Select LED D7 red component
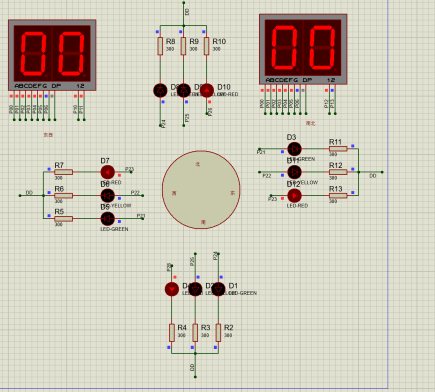The height and width of the screenshot is (392, 435). tap(108, 172)
